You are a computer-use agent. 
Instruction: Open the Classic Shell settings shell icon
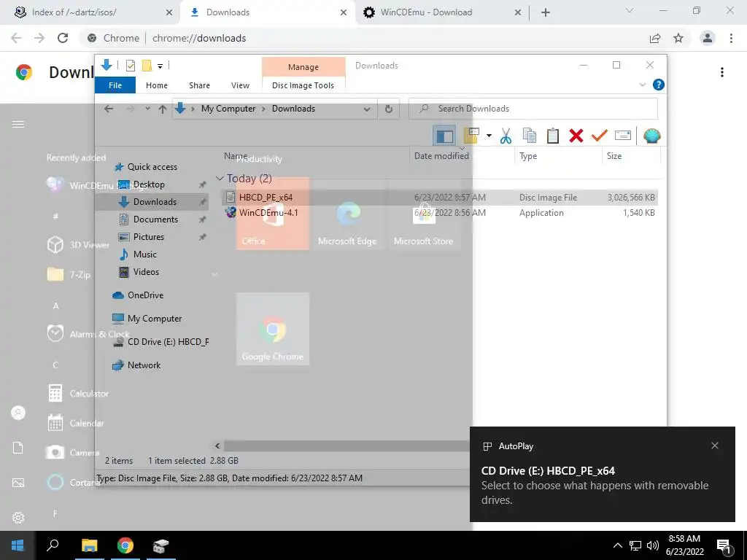pyautogui.click(x=651, y=136)
